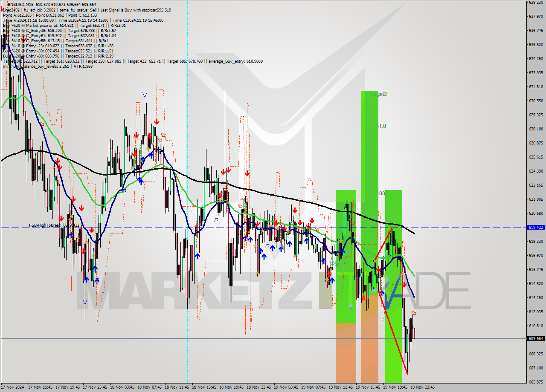Click the 624.390 price axis label
The height and width of the screenshot is (392, 546).
(x=536, y=171)
